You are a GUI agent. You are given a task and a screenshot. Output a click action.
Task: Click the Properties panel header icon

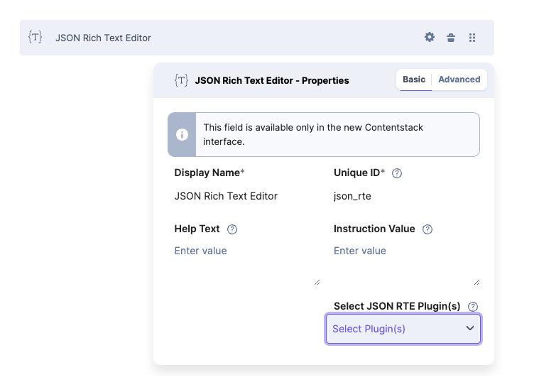tap(181, 80)
